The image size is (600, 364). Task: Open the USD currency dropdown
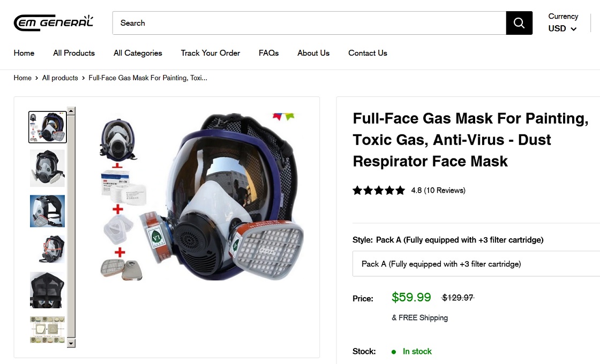562,28
